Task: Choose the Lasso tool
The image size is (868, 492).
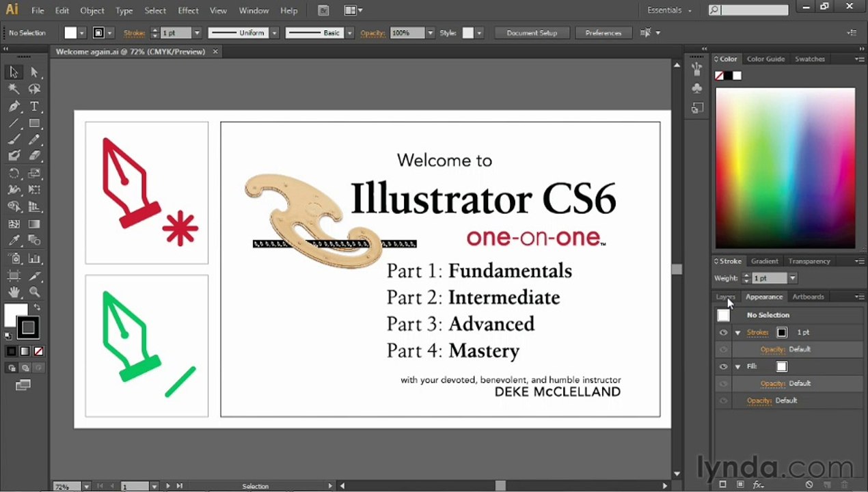Action: [34, 89]
